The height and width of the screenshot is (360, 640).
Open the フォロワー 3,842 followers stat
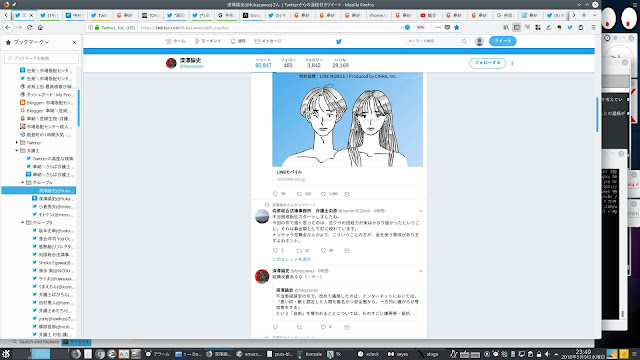point(314,63)
